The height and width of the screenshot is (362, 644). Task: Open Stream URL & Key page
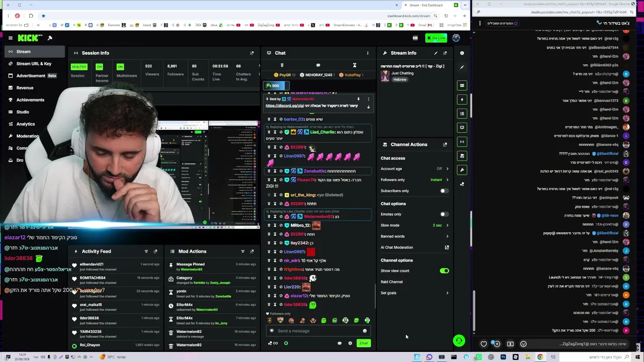coord(33,63)
